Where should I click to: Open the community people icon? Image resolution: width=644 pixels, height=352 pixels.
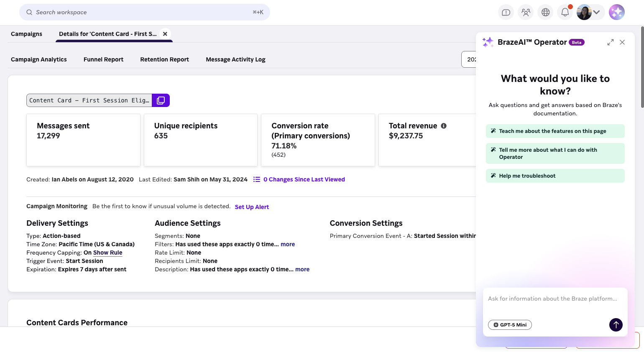pos(526,12)
